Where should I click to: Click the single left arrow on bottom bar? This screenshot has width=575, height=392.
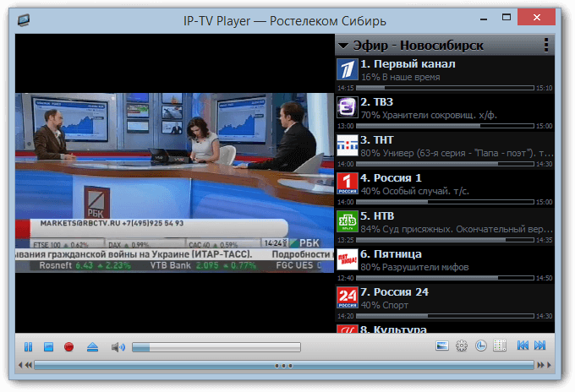click(x=20, y=365)
